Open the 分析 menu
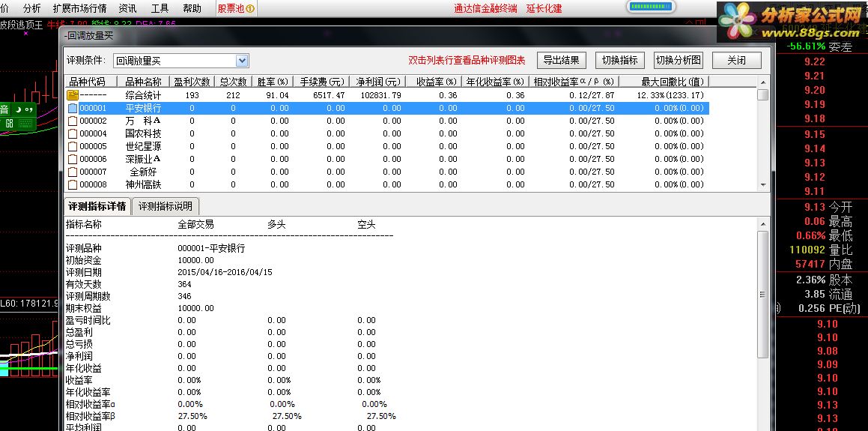868x431 pixels. tap(31, 8)
